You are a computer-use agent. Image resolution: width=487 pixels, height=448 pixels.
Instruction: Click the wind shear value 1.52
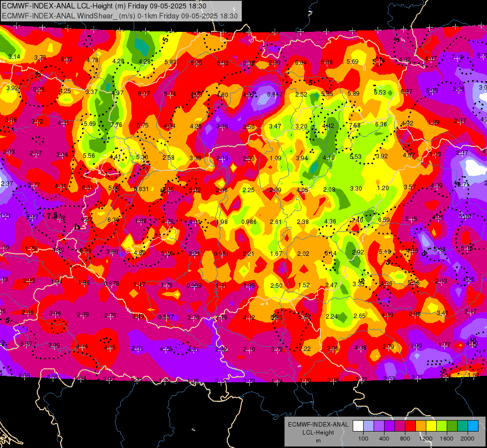click(x=304, y=285)
